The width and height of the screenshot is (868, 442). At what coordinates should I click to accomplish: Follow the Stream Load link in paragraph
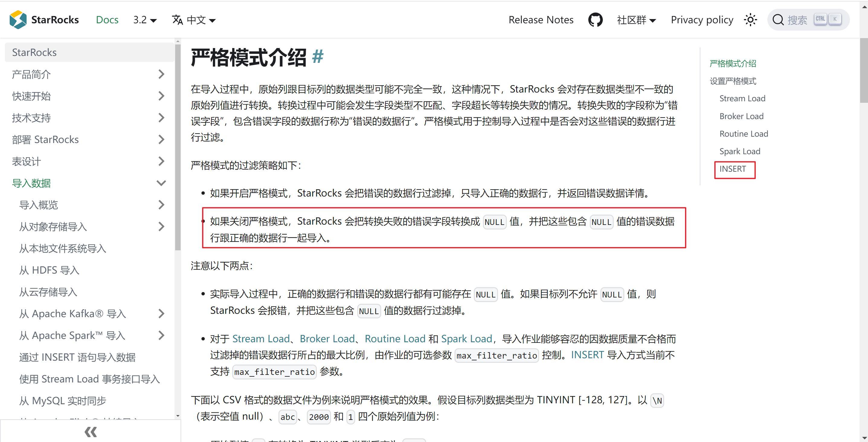tap(261, 338)
